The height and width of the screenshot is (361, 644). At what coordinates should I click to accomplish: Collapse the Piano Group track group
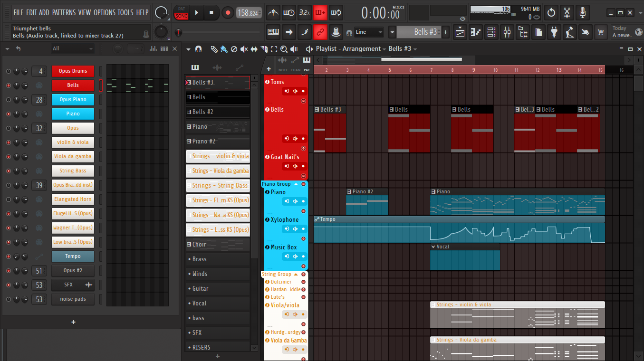[x=296, y=184]
